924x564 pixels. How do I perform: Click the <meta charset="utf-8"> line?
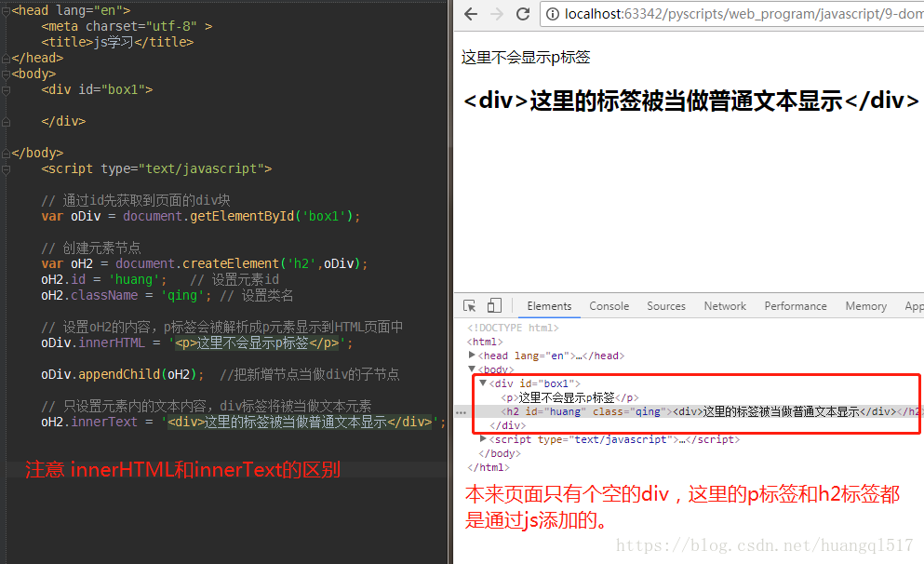click(127, 26)
